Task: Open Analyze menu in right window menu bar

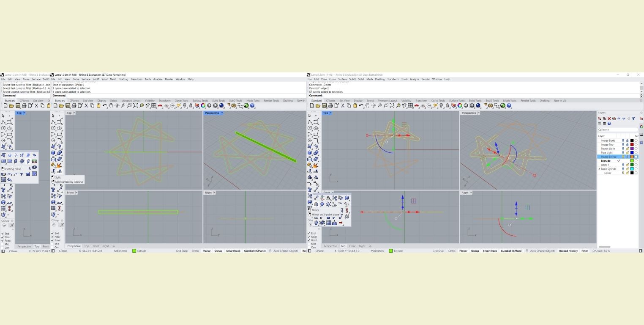Action: click(415, 79)
